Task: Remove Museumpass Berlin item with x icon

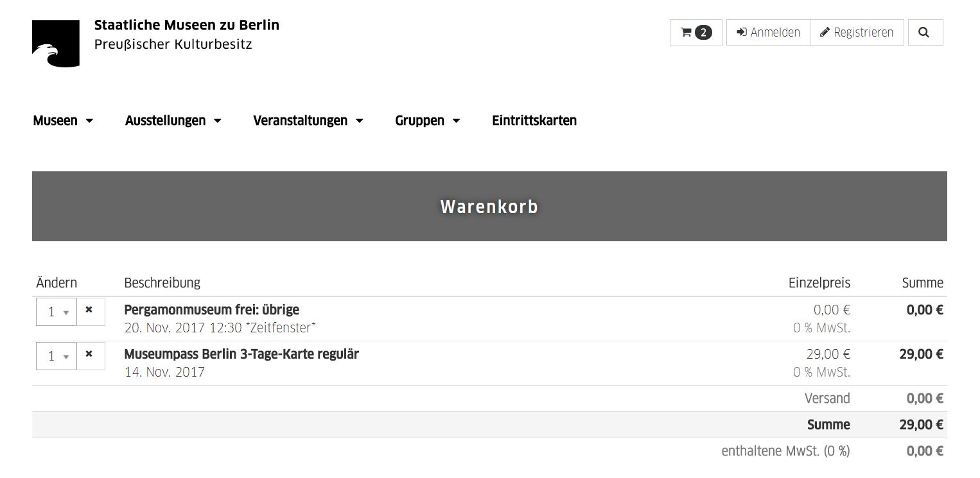Action: (x=89, y=354)
